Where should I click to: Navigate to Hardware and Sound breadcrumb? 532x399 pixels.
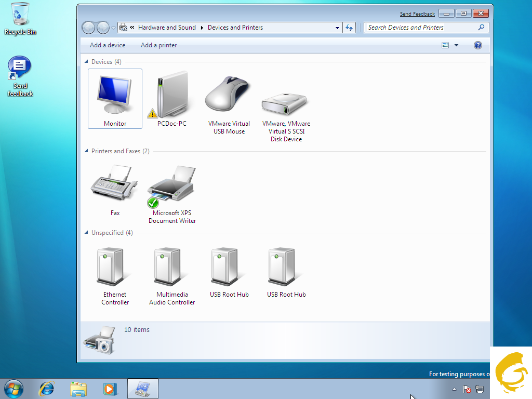pyautogui.click(x=167, y=28)
